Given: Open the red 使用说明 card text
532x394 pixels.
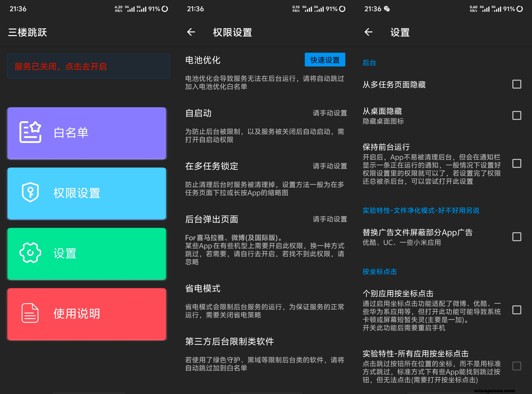Looking at the screenshot, I should tap(76, 314).
